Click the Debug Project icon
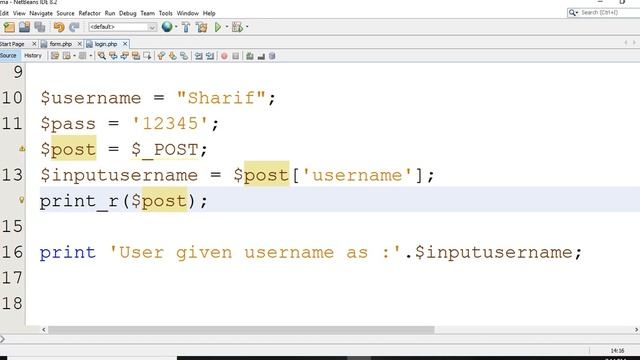The width and height of the screenshot is (640, 360). coord(237,27)
